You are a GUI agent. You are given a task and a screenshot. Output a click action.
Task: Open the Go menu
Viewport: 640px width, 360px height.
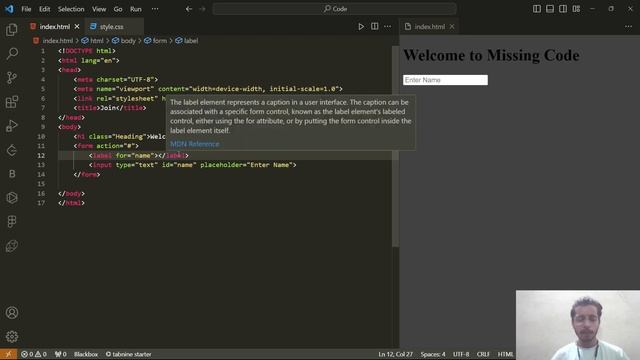tap(118, 9)
